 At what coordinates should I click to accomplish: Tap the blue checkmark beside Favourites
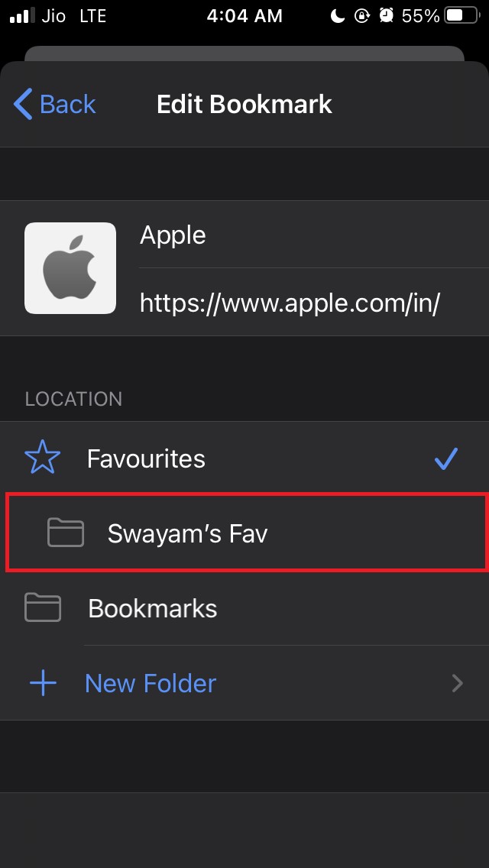445,458
